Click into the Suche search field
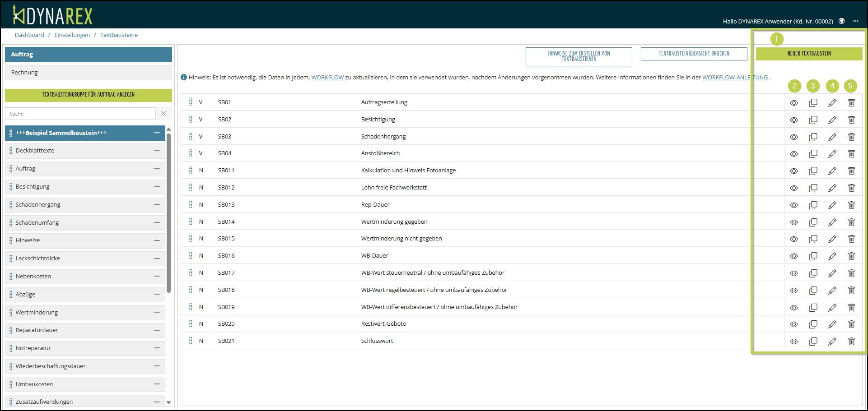The width and height of the screenshot is (868, 411). [x=80, y=114]
